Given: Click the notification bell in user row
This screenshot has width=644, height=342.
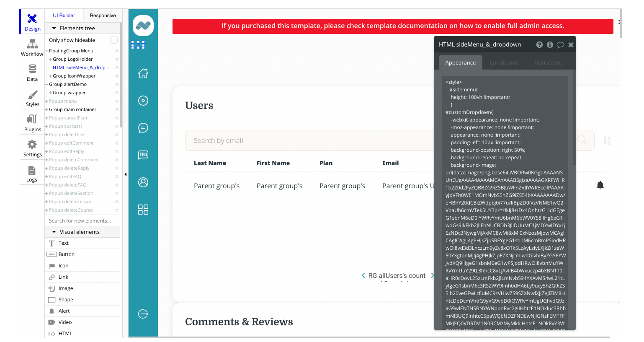Looking at the screenshot, I should 600,185.
